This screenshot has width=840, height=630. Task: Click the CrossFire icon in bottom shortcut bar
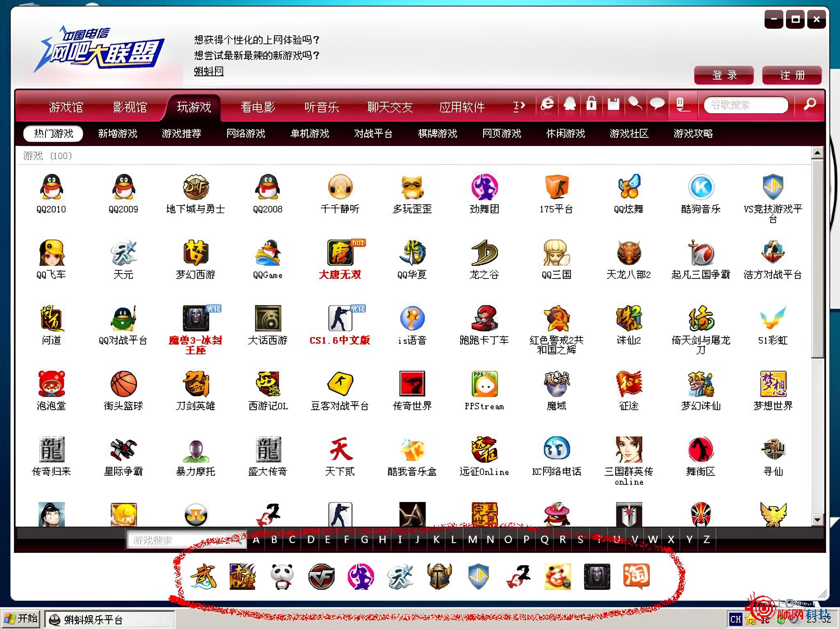coord(321,576)
